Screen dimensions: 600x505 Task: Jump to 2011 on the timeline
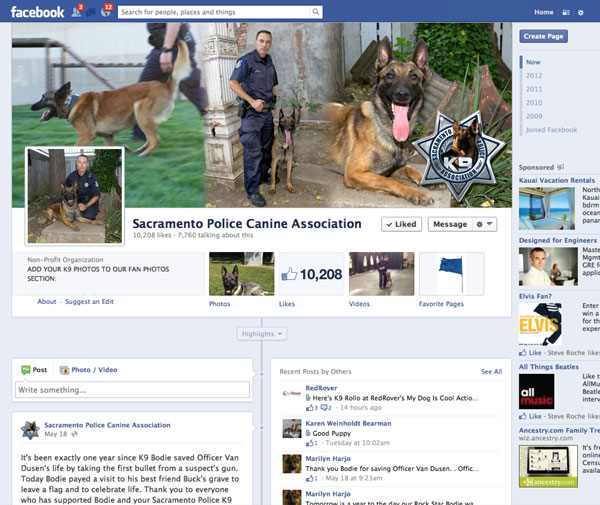[534, 89]
